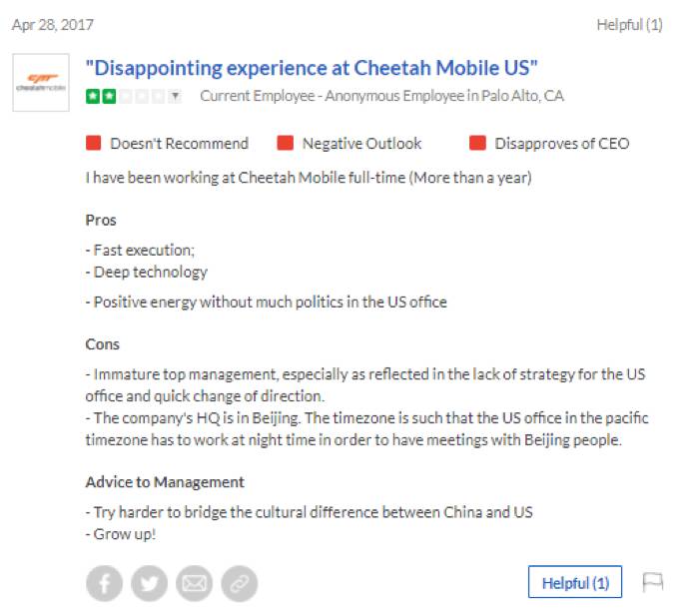Share the review via email icon
The image size is (677, 616).
tap(195, 583)
